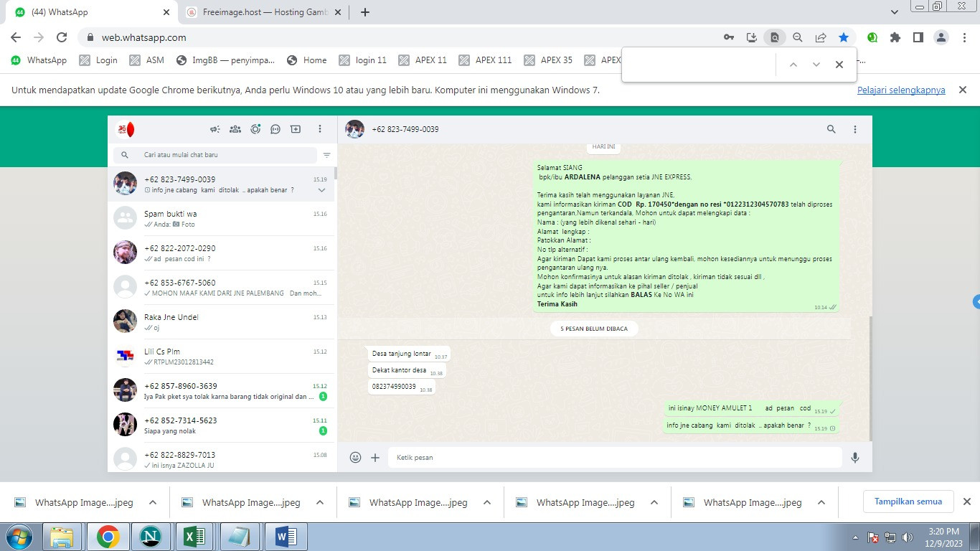Screen dimensions: 980x551
Task: Open Excel from the Windows taskbar
Action: coord(196,537)
